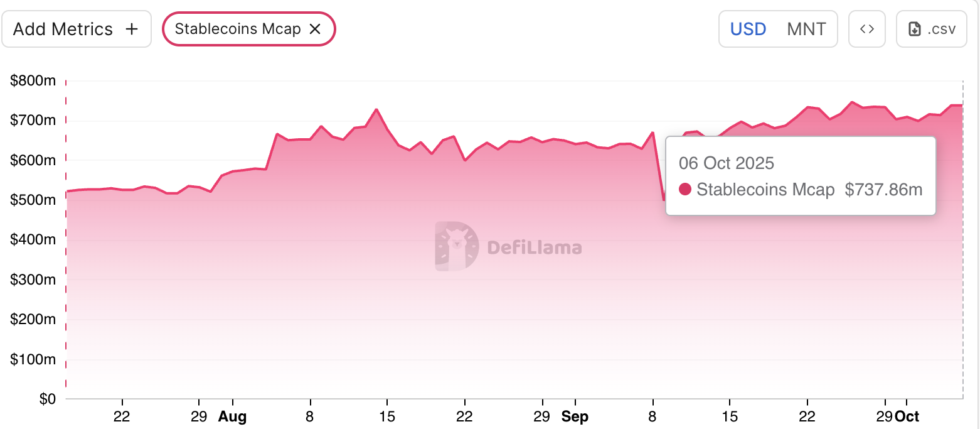
Task: Click the sharp dip after September 8
Action: (x=664, y=200)
